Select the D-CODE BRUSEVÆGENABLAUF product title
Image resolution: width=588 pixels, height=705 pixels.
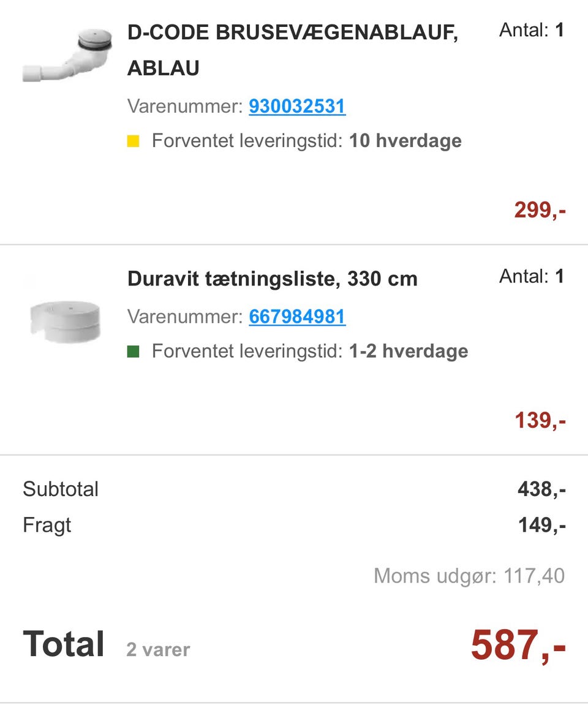[x=292, y=50]
